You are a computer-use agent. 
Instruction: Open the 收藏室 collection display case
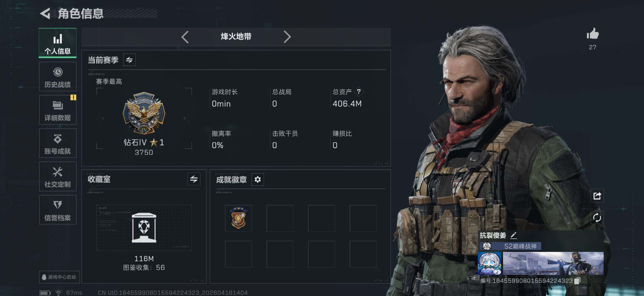pos(144,228)
